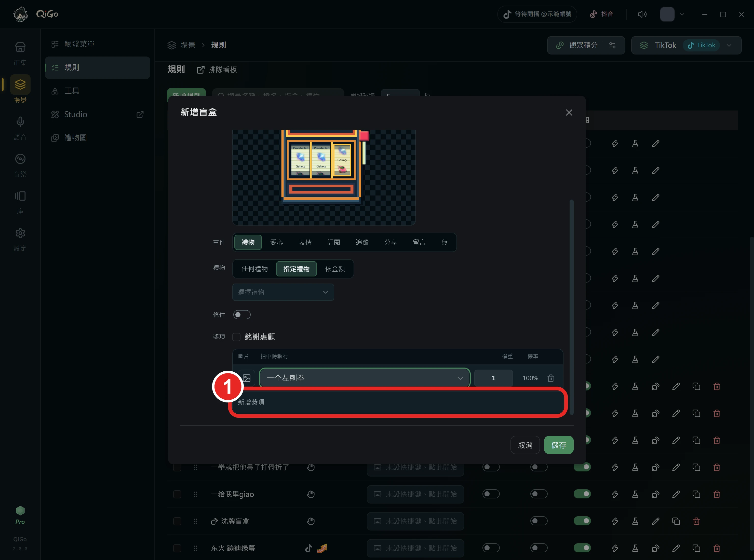Select the 留言 event tab
Screen dimensions: 754x560
pos(419,242)
